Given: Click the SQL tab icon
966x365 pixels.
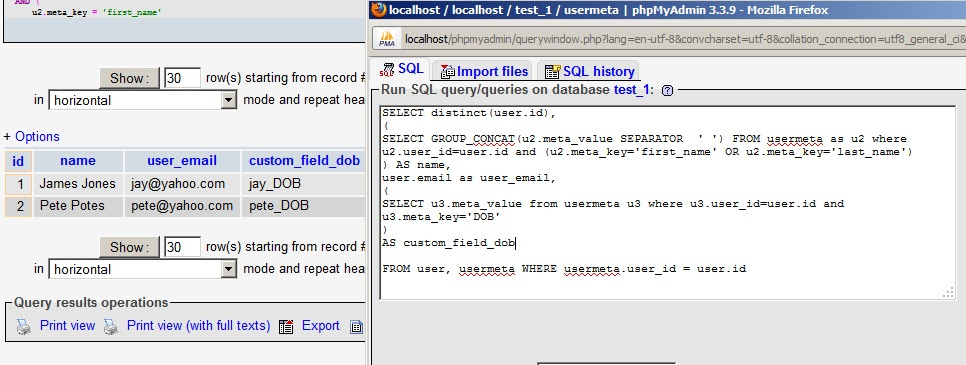Looking at the screenshot, I should tap(387, 70).
